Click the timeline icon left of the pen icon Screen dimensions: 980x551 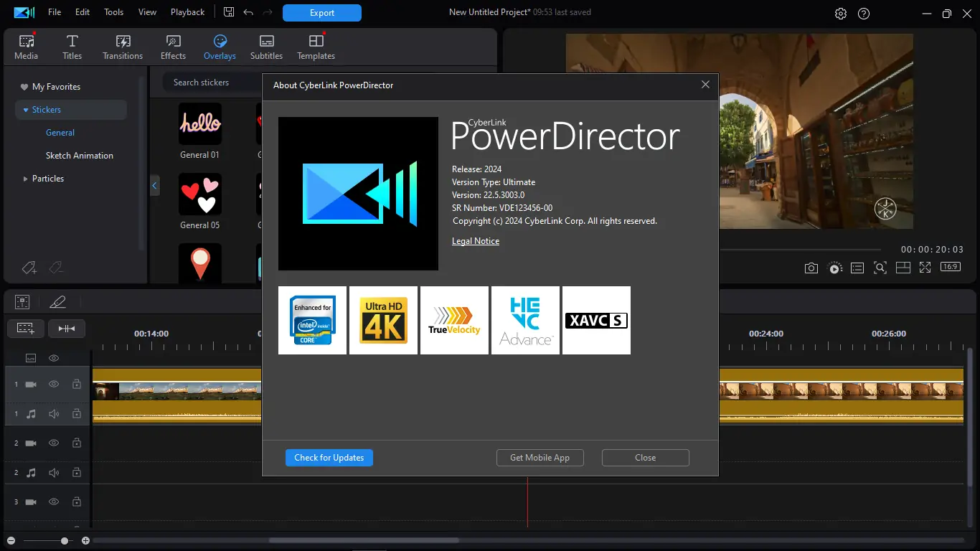coord(22,302)
